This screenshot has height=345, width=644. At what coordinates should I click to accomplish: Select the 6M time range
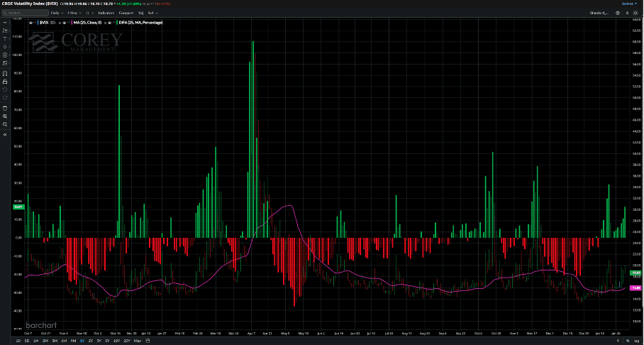click(x=64, y=341)
